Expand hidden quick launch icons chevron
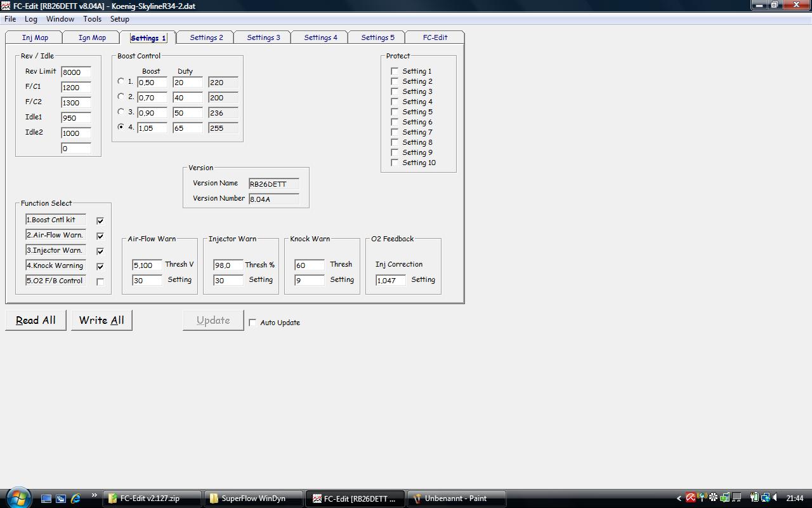This screenshot has height=508, width=812. click(95, 496)
